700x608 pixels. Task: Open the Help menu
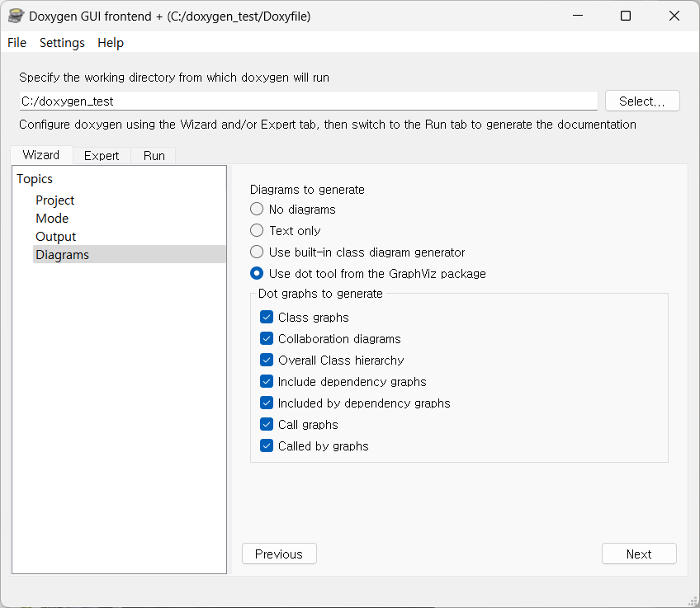click(111, 43)
